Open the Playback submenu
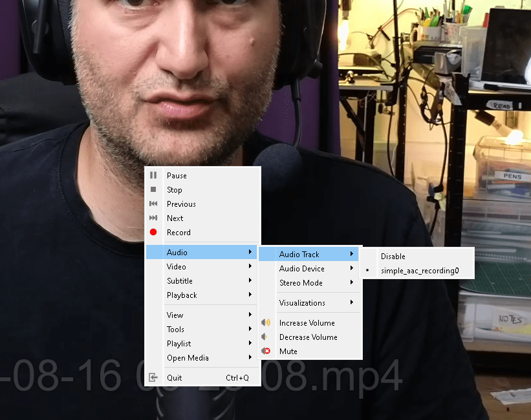Image resolution: width=531 pixels, height=420 pixels. pos(202,295)
